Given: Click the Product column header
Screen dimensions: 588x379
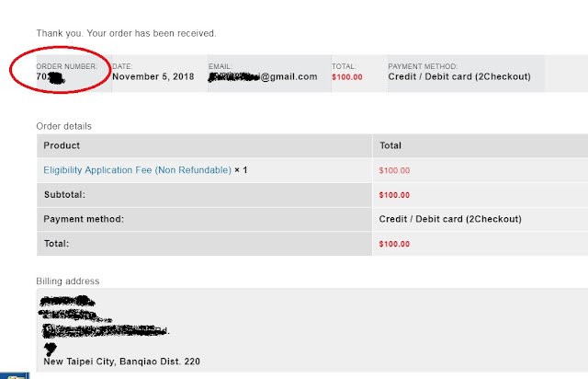Looking at the screenshot, I should pos(62,145).
